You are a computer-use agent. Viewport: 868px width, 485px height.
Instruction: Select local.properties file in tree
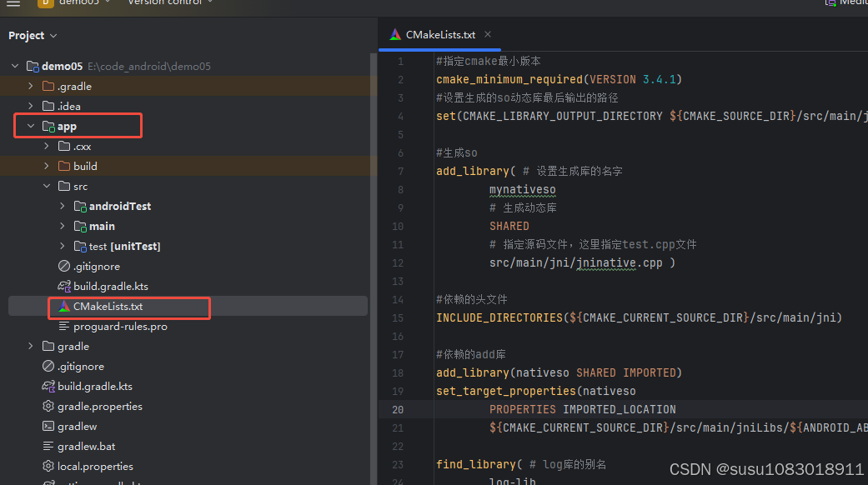click(x=95, y=467)
